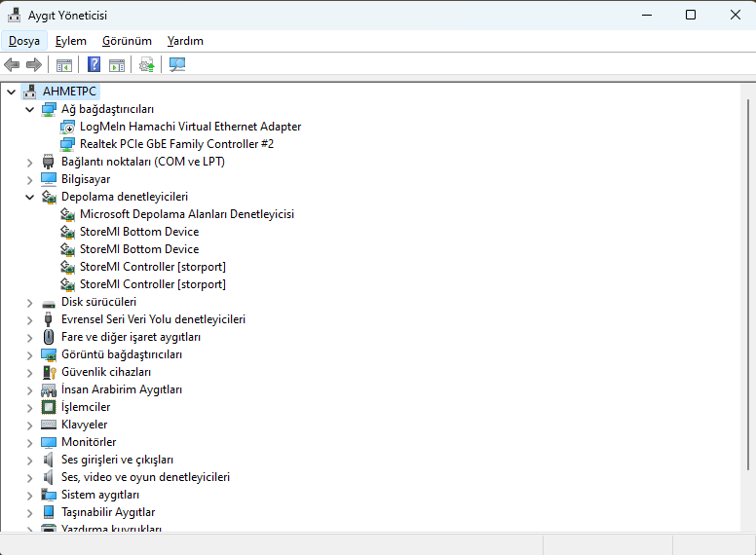Click the Back arrow toolbar icon
This screenshot has width=756, height=555.
coord(12,64)
